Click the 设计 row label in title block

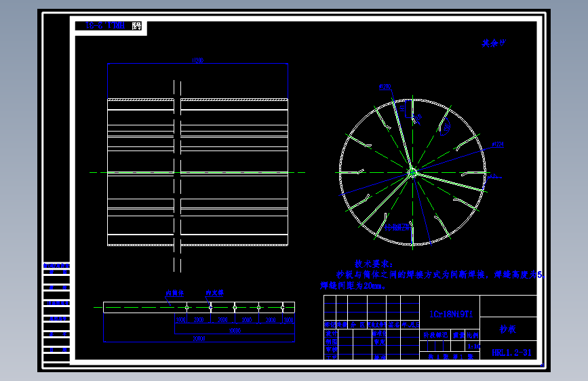(x=331, y=334)
